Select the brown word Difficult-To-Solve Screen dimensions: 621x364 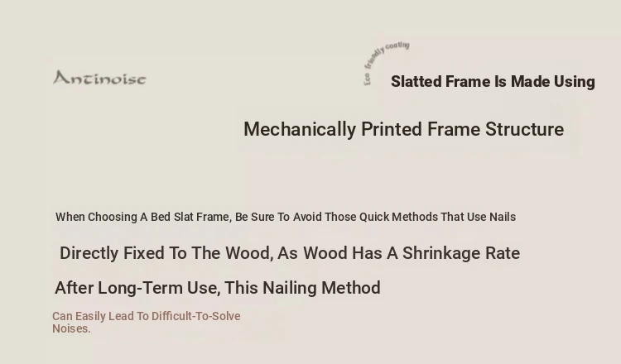[x=196, y=316]
